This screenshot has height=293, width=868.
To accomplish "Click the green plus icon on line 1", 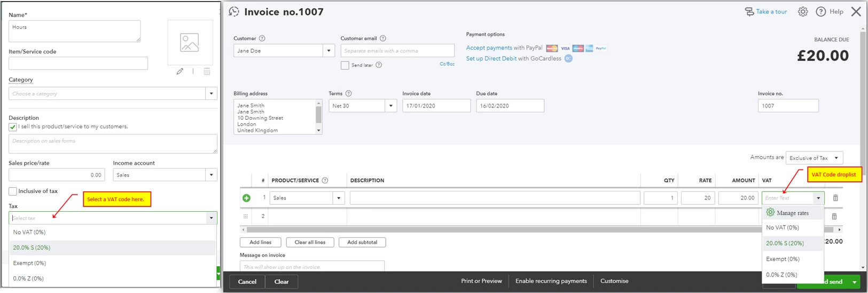I will (x=246, y=198).
